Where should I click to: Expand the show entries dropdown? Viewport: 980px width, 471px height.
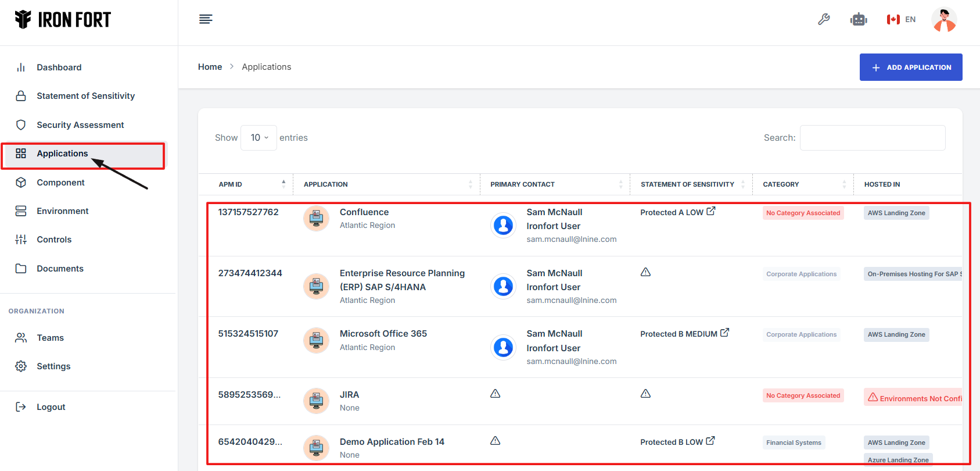pos(259,138)
